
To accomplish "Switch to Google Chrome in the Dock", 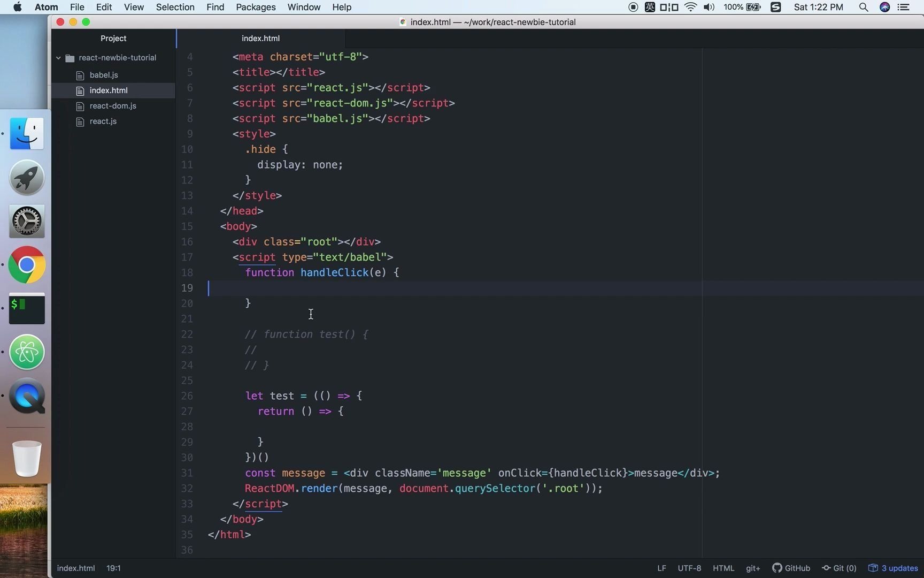I will (x=27, y=265).
